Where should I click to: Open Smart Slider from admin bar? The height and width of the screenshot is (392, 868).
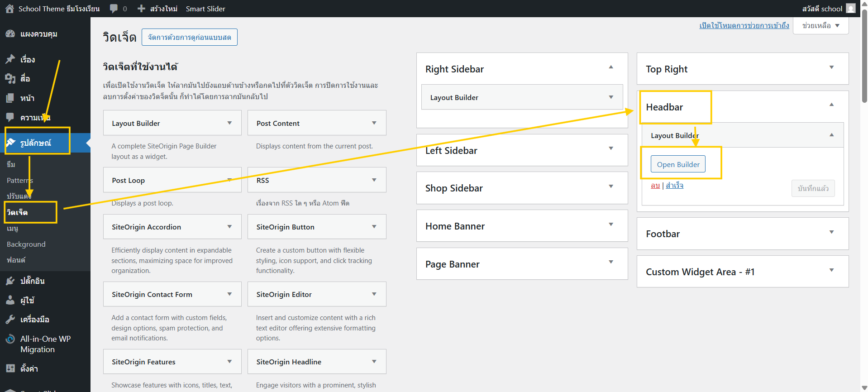205,9
